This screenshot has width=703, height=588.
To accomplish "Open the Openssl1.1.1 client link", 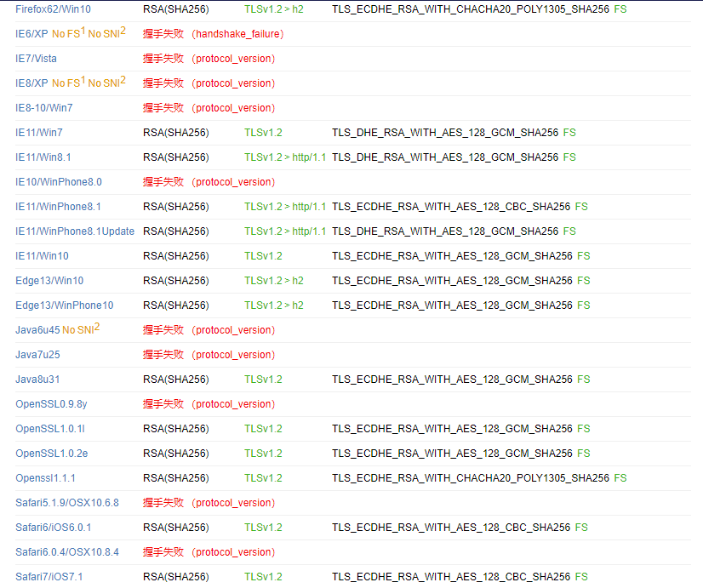I will click(x=45, y=477).
